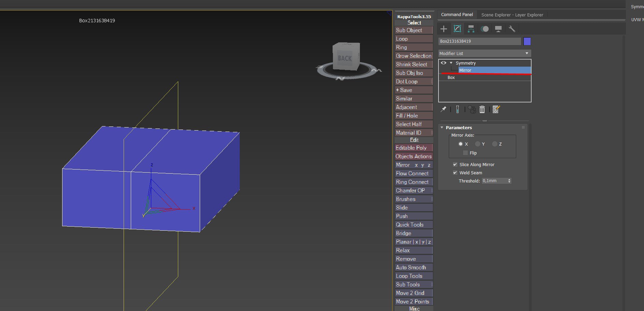The image size is (644, 311).
Task: Click Shrink Select button
Action: (414, 64)
